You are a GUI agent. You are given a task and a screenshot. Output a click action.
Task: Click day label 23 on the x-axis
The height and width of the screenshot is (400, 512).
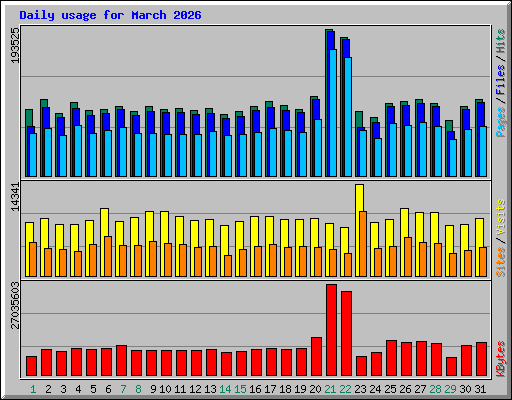[360, 389]
